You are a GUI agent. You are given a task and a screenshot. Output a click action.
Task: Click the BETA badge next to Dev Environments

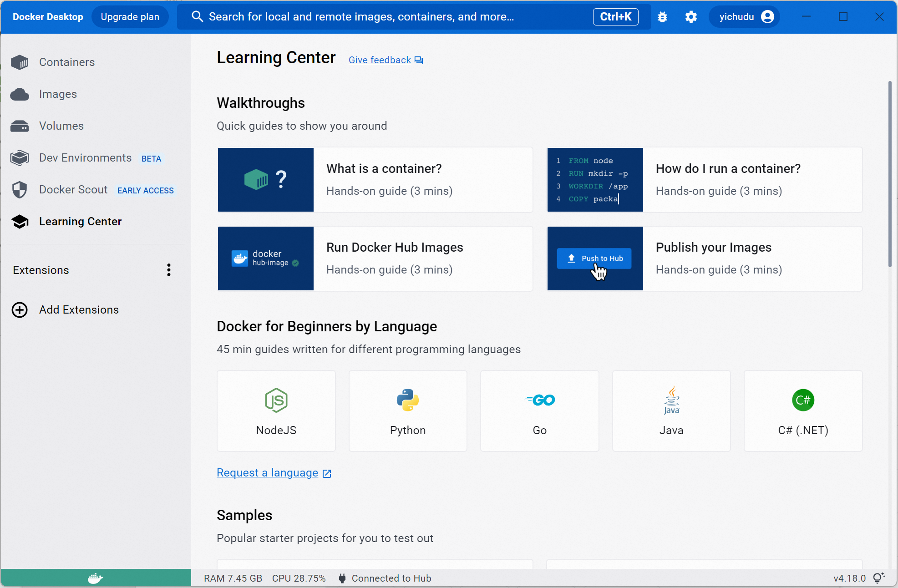(x=152, y=159)
